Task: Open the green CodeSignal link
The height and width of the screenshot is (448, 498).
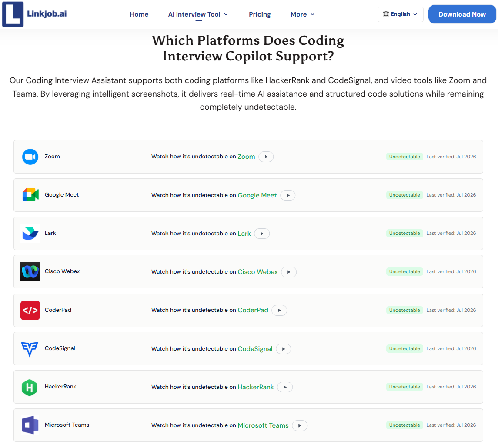Action: (x=255, y=349)
